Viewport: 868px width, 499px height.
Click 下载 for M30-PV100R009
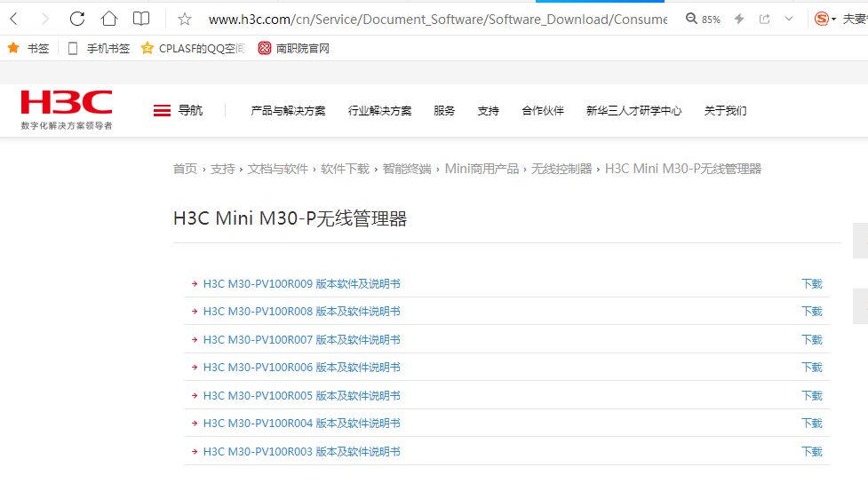[812, 284]
